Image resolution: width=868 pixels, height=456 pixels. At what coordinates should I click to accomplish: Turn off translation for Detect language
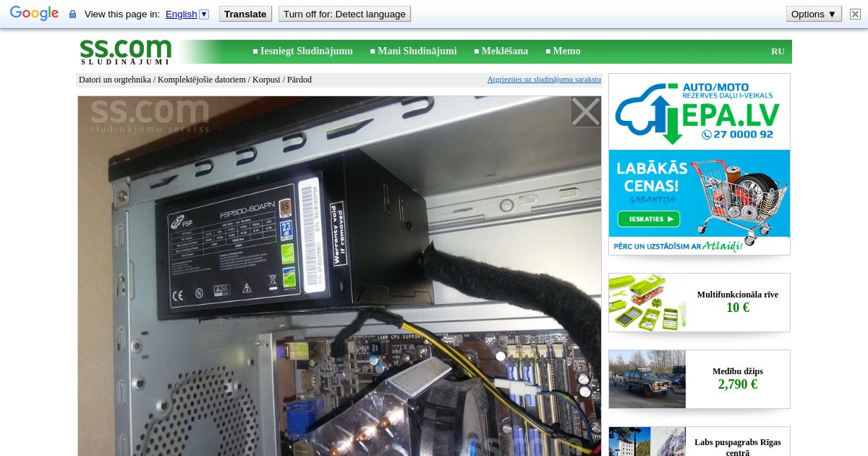(x=344, y=14)
